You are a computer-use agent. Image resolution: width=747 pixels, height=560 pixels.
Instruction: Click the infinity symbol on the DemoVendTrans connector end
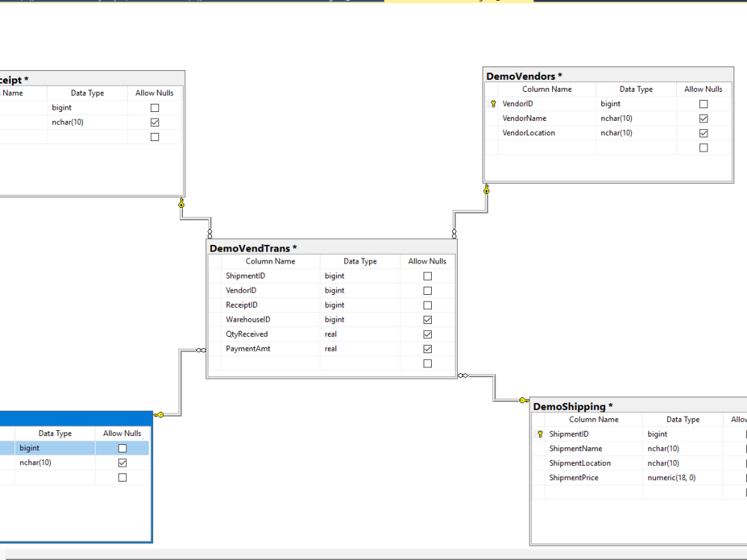[462, 376]
